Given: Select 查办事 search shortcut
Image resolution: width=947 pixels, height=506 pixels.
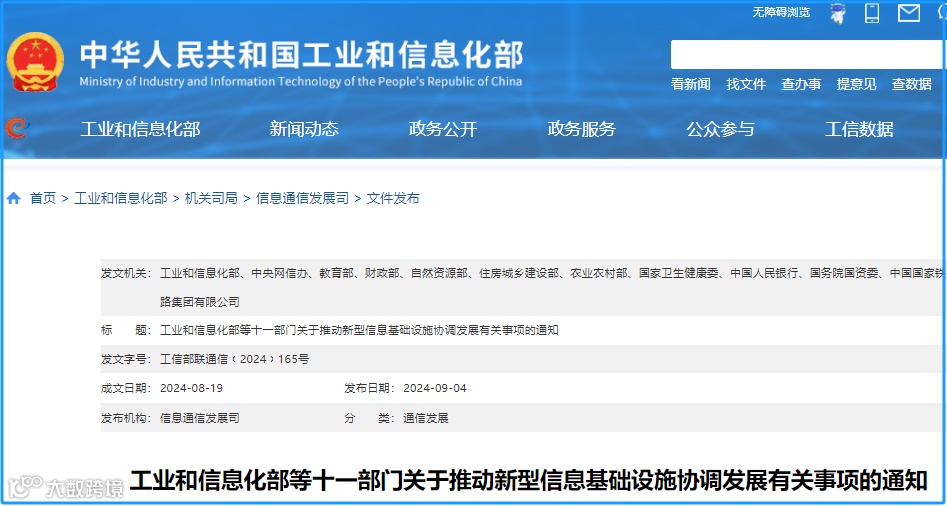Looking at the screenshot, I should pyautogui.click(x=801, y=85).
